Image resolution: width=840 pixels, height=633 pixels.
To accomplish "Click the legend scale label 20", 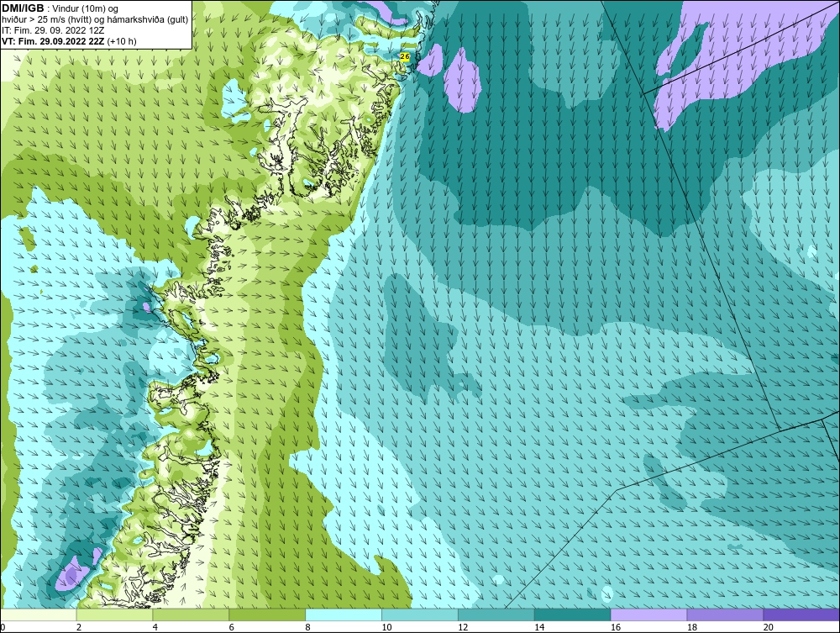I will 769,627.
